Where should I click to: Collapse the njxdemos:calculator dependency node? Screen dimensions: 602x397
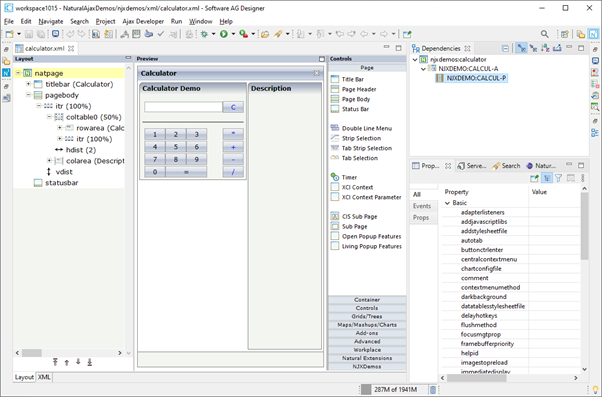pos(415,60)
